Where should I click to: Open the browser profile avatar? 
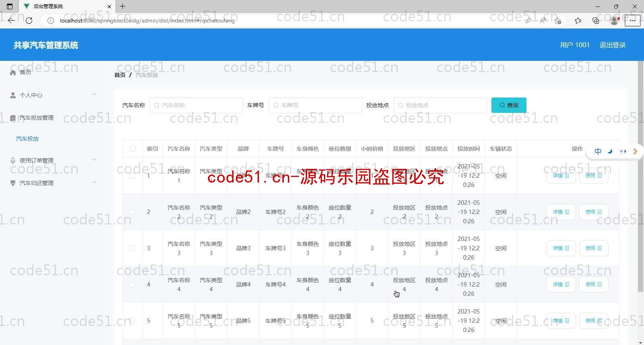point(614,21)
